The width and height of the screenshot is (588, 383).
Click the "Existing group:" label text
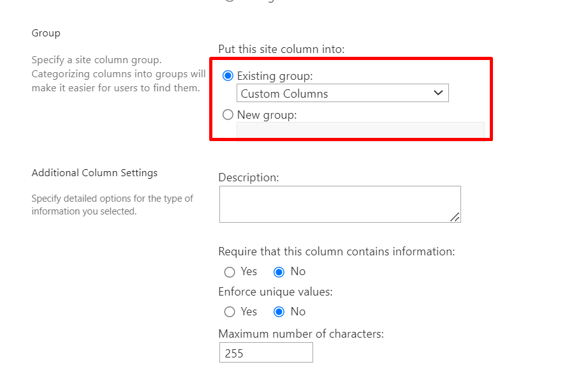pyautogui.click(x=275, y=76)
